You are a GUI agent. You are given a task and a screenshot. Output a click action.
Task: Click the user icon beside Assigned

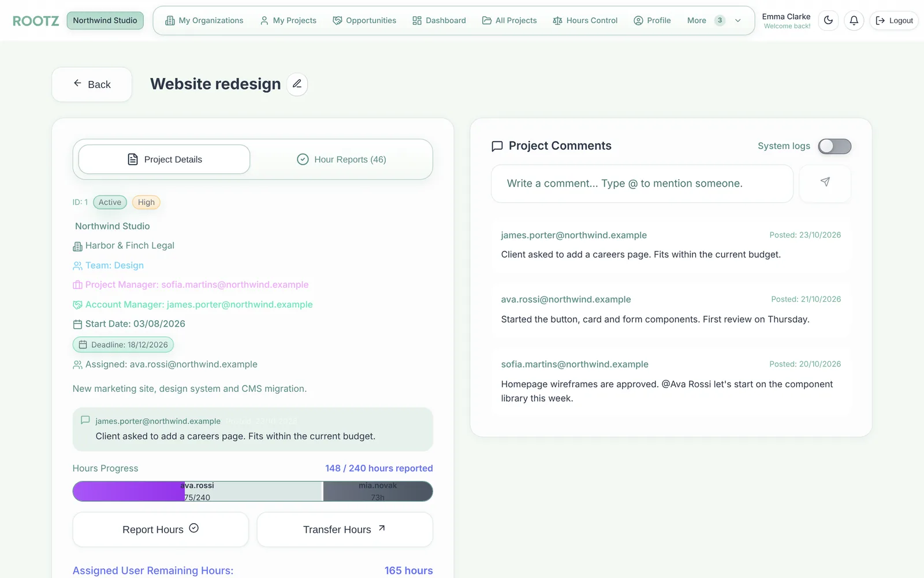click(x=77, y=365)
